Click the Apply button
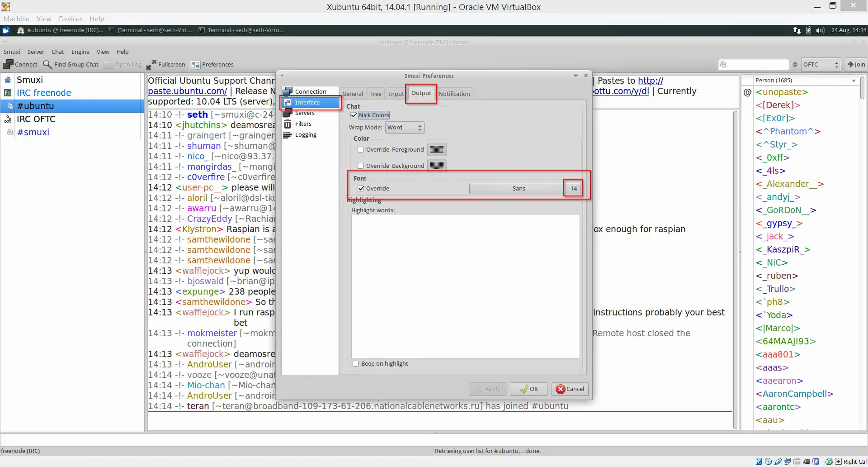 [488, 389]
